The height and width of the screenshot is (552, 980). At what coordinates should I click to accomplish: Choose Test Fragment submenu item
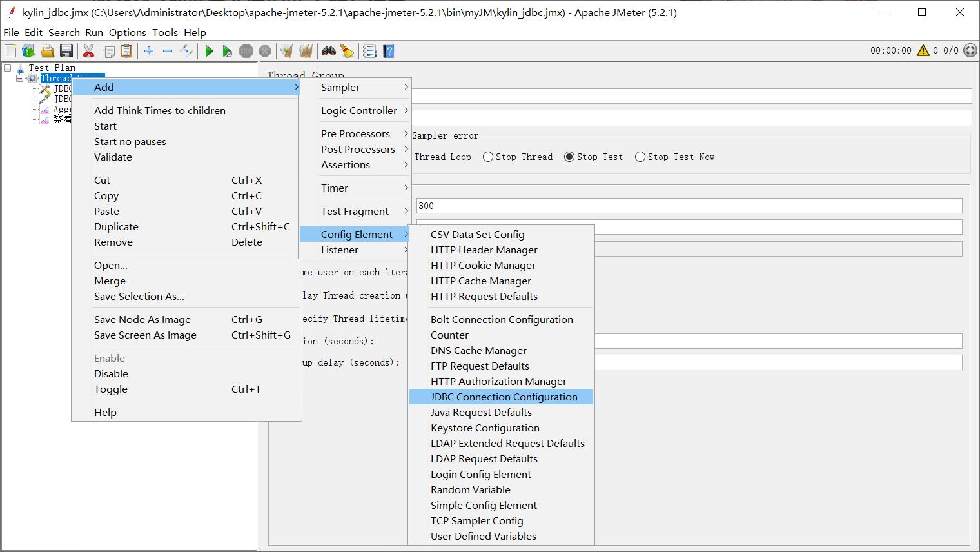pyautogui.click(x=355, y=211)
